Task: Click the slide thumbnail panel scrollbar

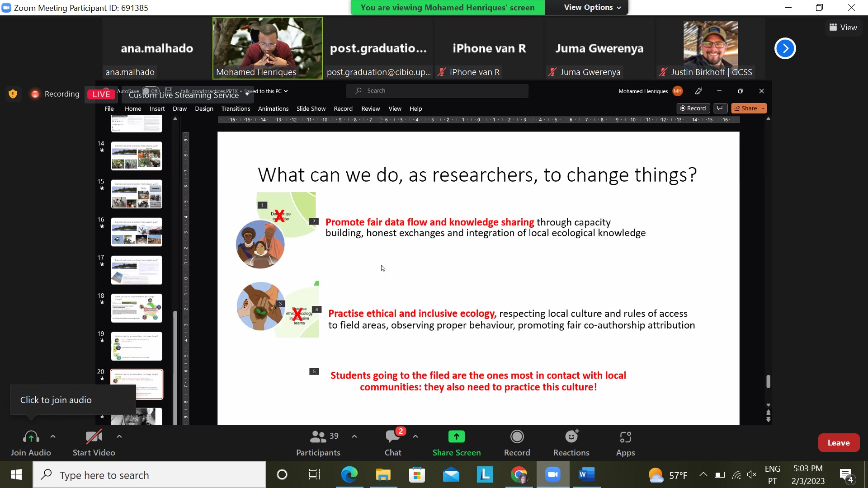Action: click(x=175, y=367)
